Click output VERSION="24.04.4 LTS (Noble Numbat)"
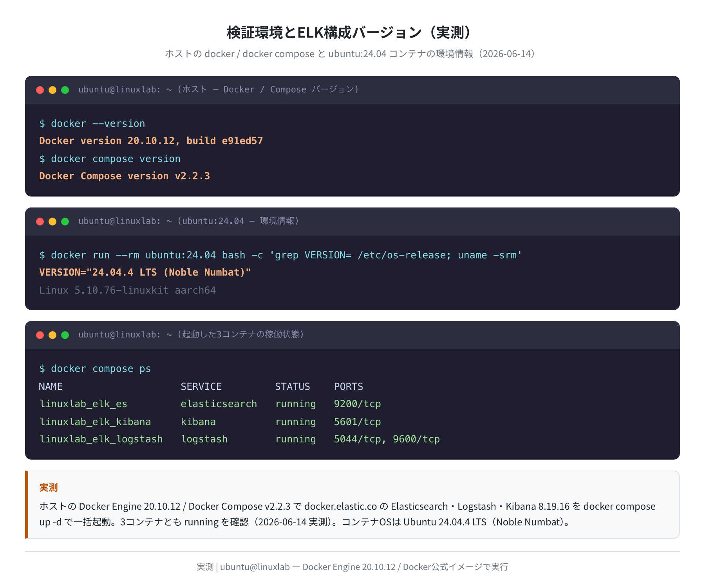705x588 pixels. click(x=145, y=272)
